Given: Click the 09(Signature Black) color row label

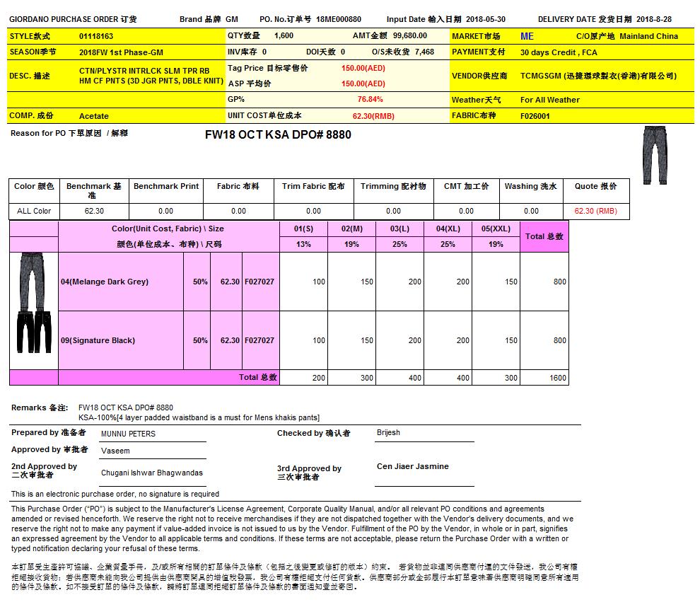Looking at the screenshot, I should tap(98, 340).
